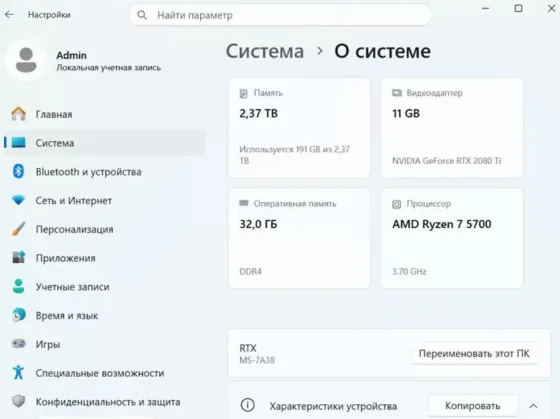Click the Характеристики устройства info icon

pyautogui.click(x=248, y=405)
